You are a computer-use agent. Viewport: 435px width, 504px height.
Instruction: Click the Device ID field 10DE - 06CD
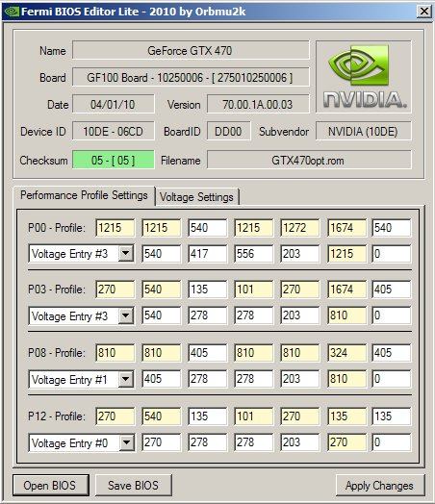(x=114, y=131)
